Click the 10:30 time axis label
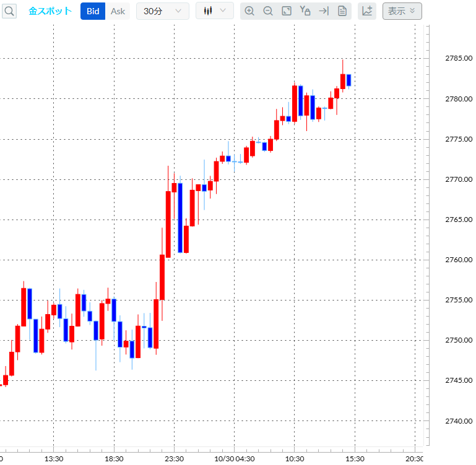This screenshot has width=476, height=465. tap(295, 459)
